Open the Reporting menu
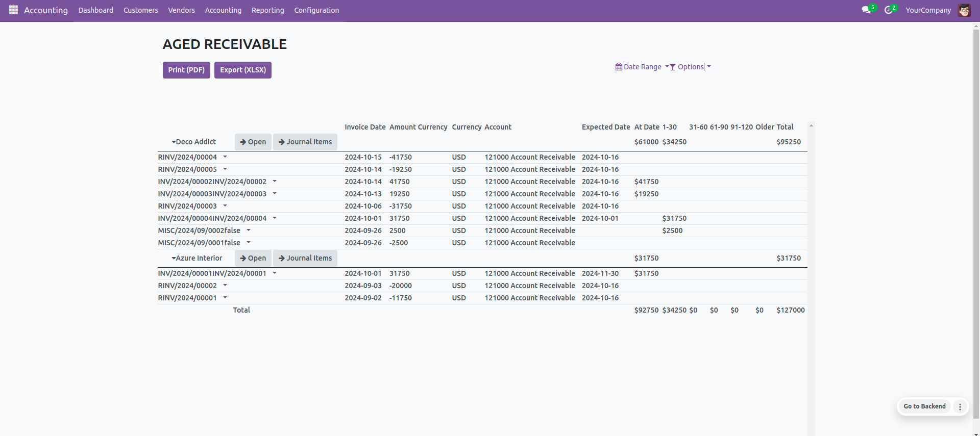980x436 pixels. [x=267, y=10]
